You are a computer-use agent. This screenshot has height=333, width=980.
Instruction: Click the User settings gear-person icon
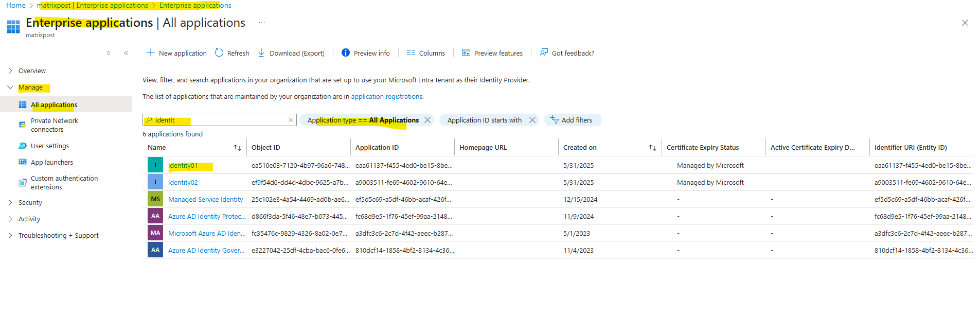tap(23, 146)
